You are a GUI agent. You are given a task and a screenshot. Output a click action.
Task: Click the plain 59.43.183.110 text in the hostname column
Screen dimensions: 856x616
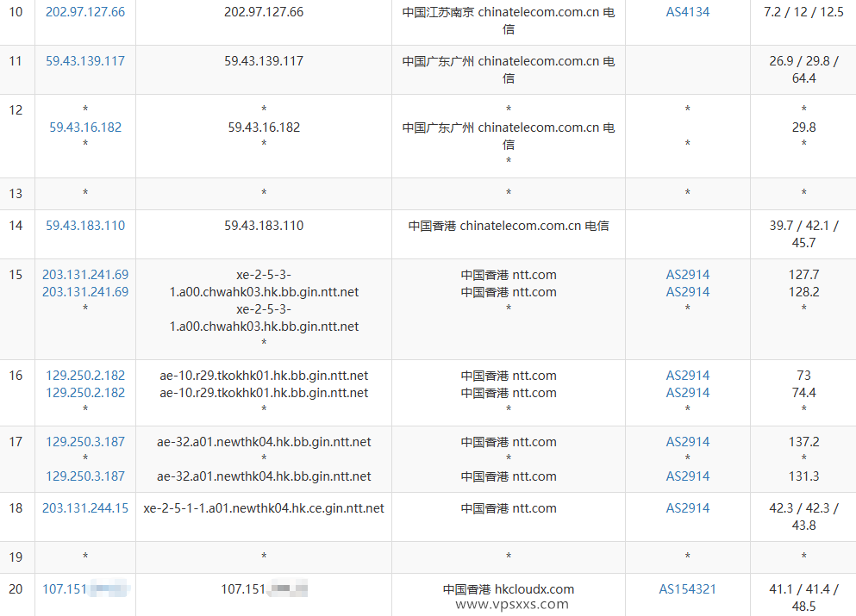click(264, 226)
